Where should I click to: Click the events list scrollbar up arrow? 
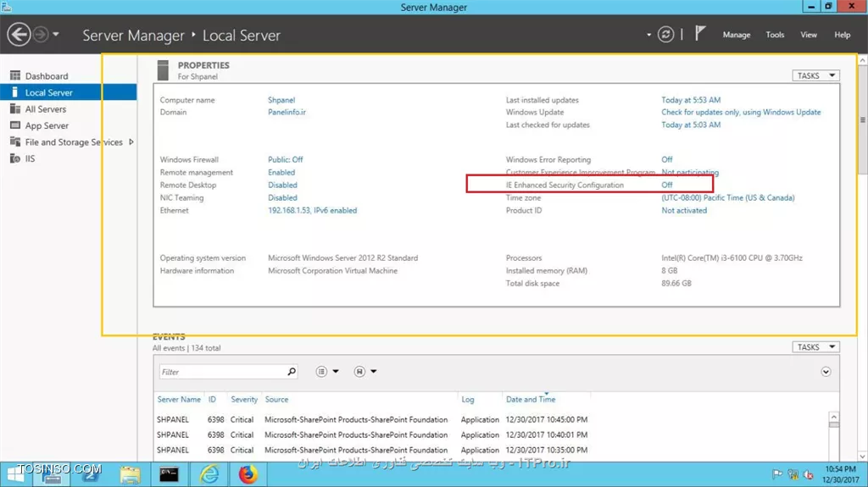pos(834,416)
